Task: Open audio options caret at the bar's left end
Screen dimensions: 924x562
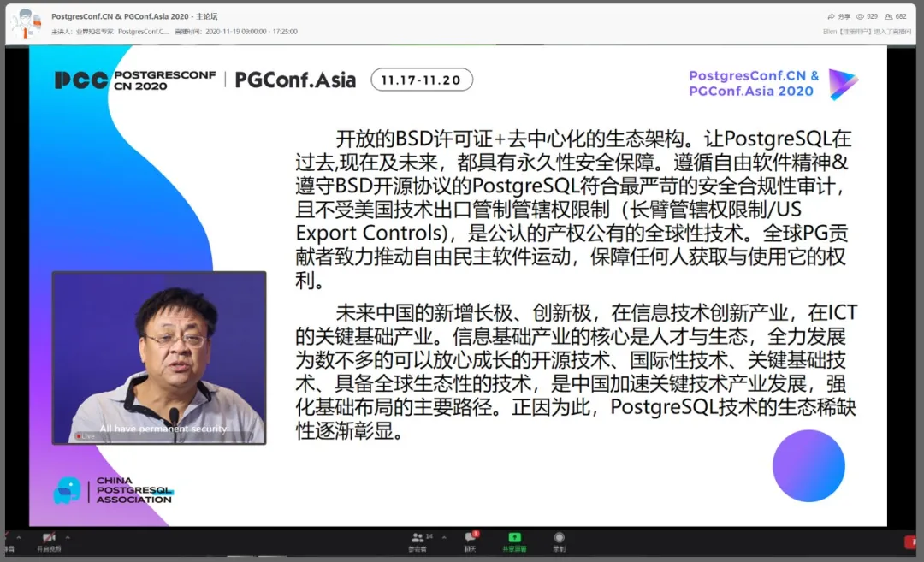Action: (x=18, y=537)
